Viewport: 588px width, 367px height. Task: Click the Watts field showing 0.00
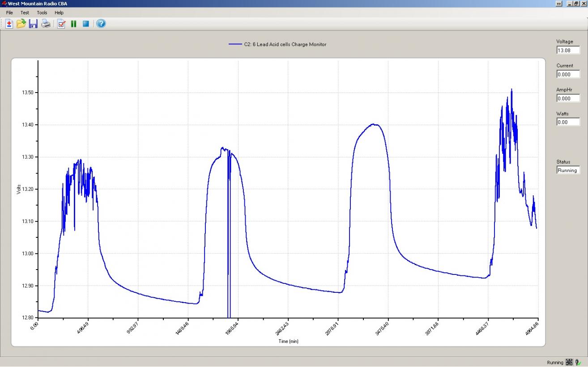tap(568, 122)
